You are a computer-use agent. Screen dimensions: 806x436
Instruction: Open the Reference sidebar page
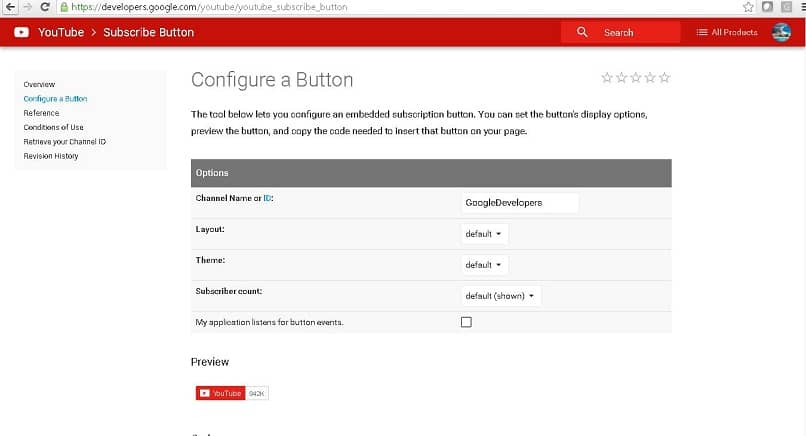[x=41, y=113]
